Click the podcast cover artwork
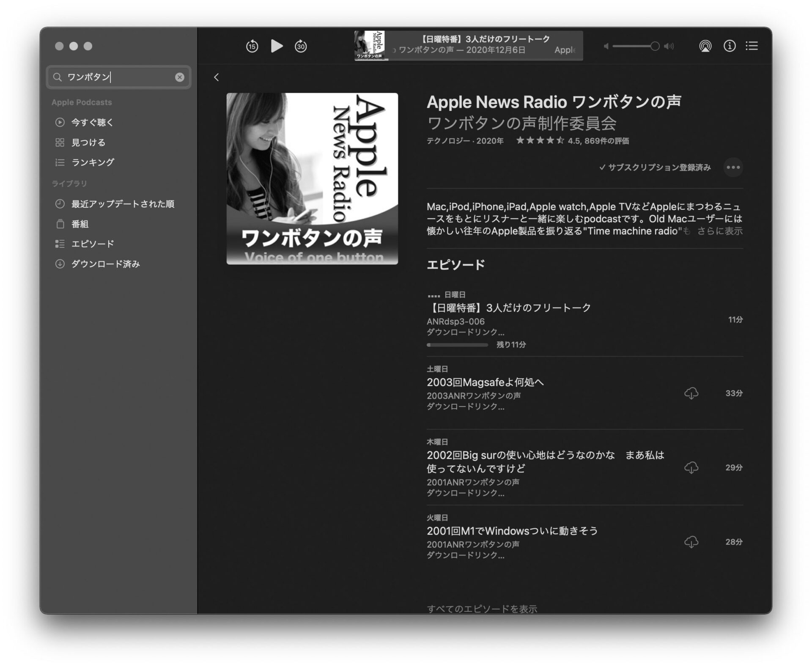This screenshot has height=667, width=812. [312, 178]
